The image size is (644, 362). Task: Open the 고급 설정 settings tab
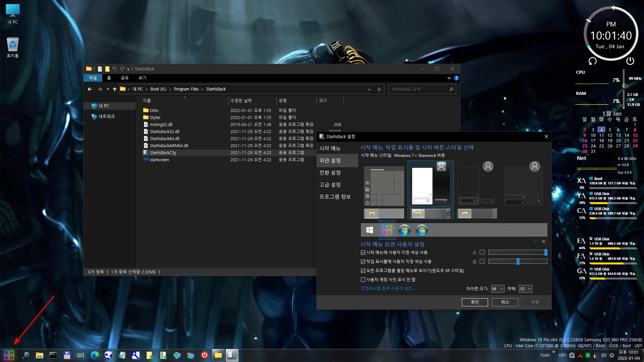pos(337,185)
